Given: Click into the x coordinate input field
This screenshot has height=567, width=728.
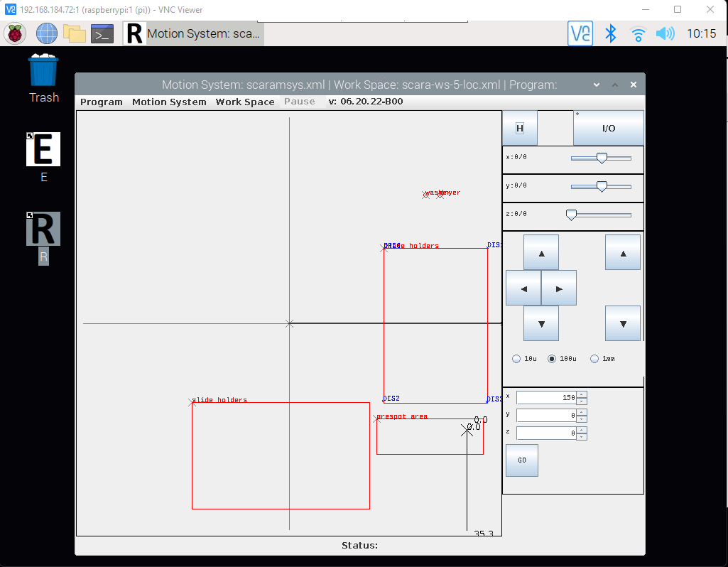Looking at the screenshot, I should click(x=545, y=398).
